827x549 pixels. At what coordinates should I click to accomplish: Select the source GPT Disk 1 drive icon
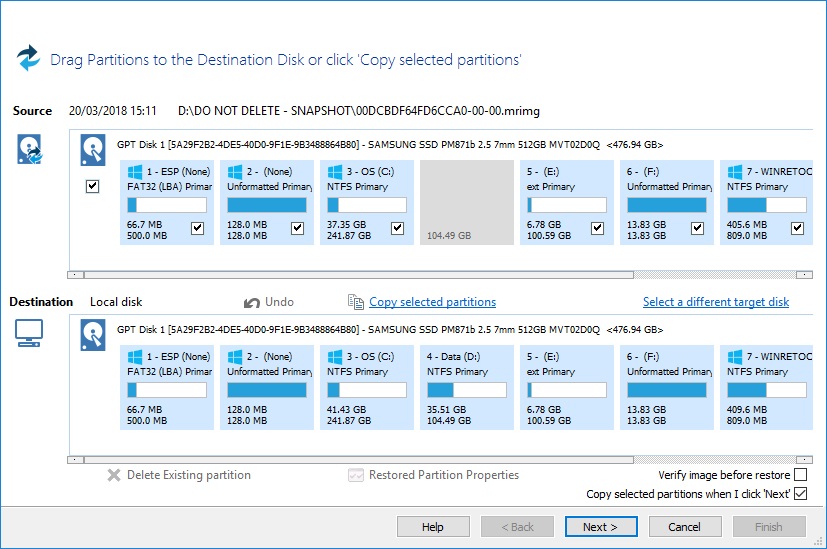pos(93,150)
